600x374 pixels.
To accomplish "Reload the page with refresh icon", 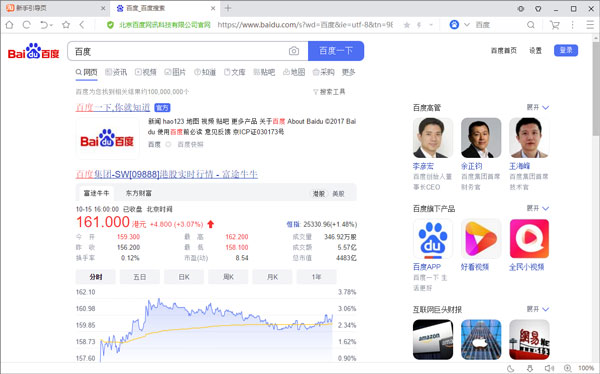I will coord(26,25).
